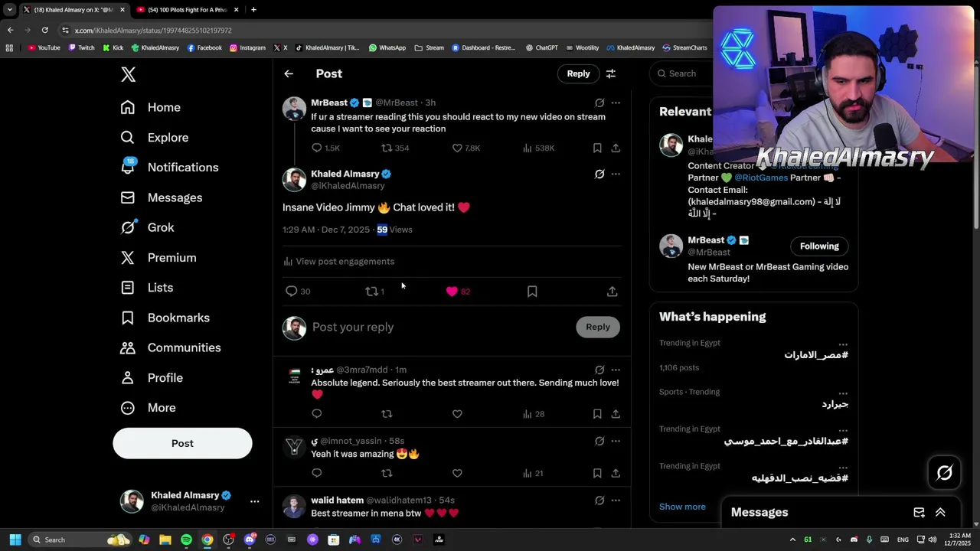Compose new message icon in Messages drawer
Viewport: 980px width, 551px height.
tap(919, 513)
